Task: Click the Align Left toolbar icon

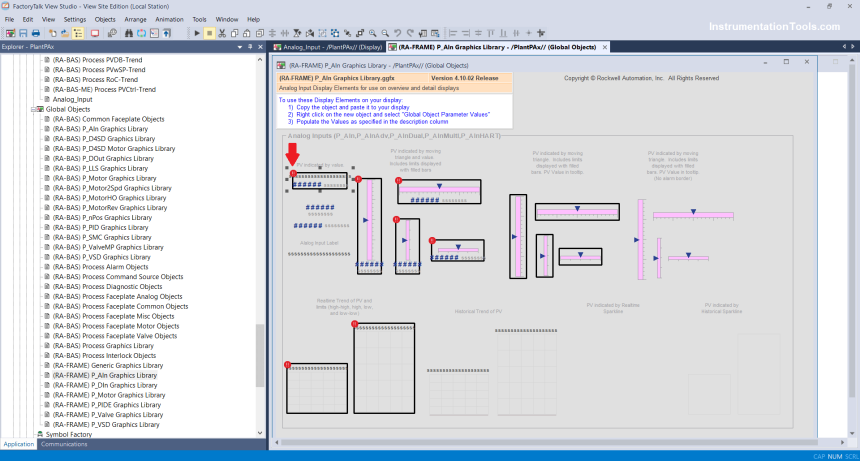Action: tap(453, 33)
